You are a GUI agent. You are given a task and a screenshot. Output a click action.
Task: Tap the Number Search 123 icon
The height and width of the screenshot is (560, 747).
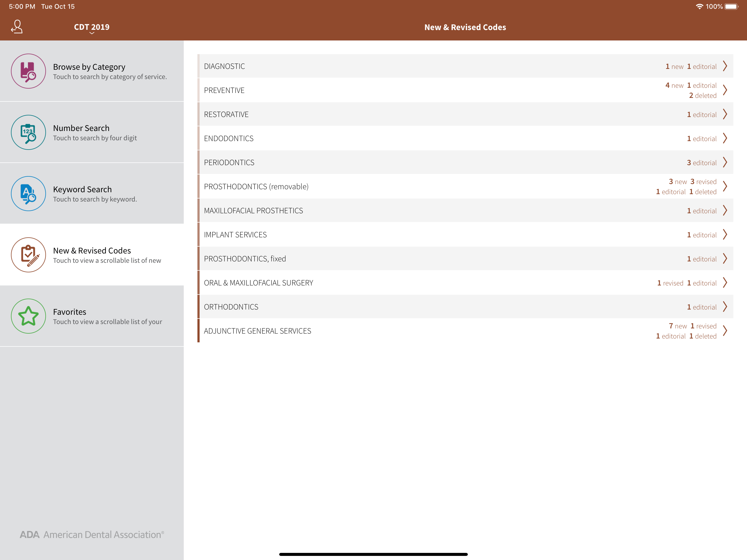pos(28,132)
